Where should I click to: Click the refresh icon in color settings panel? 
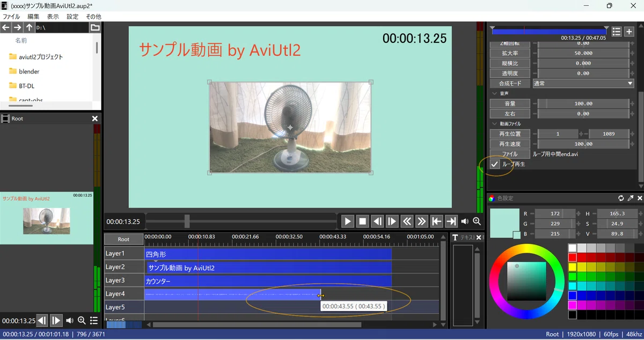(x=621, y=198)
